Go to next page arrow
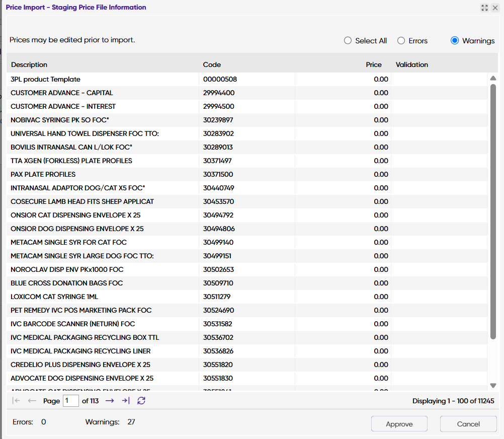Image resolution: width=504 pixels, height=439 pixels. point(110,401)
